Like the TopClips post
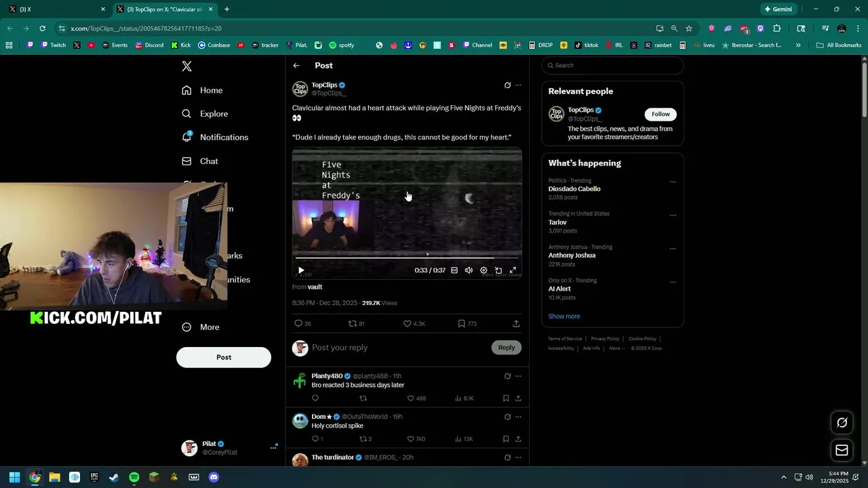The width and height of the screenshot is (868, 488). [x=408, y=324]
